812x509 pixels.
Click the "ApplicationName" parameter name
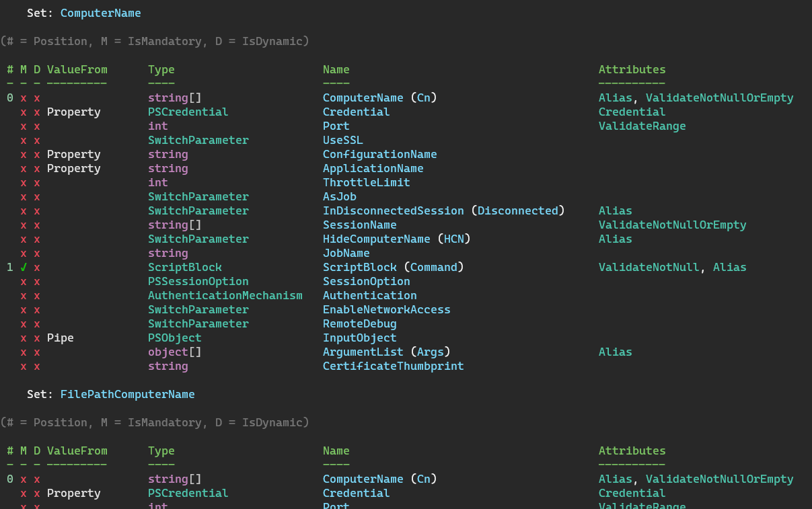point(373,168)
